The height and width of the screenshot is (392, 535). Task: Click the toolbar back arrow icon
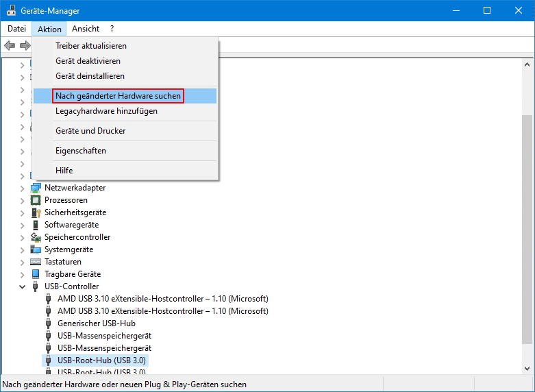click(x=10, y=45)
